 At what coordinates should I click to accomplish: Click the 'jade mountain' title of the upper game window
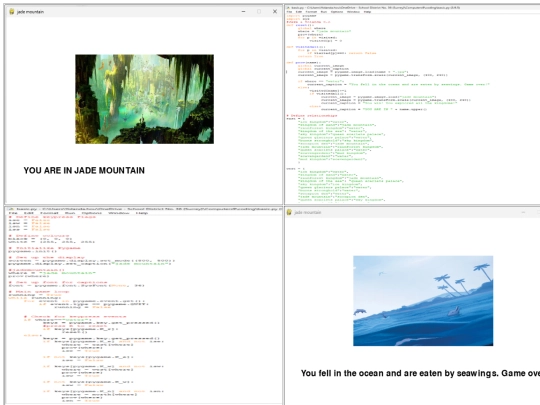(x=30, y=12)
